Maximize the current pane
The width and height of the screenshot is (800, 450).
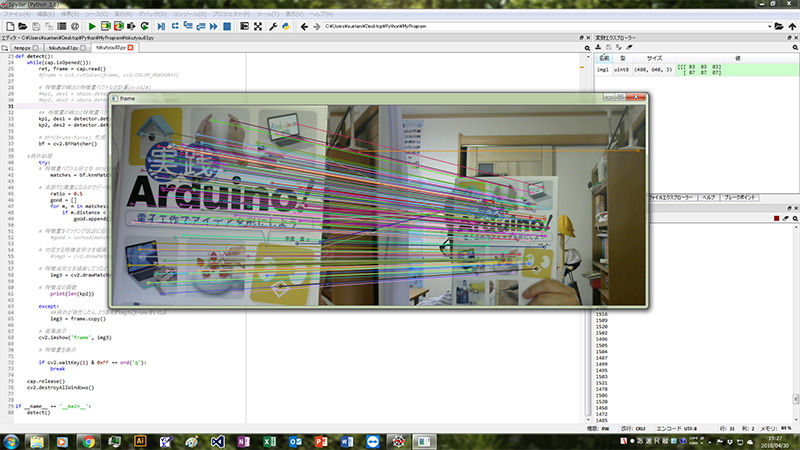pyautogui.click(x=244, y=26)
